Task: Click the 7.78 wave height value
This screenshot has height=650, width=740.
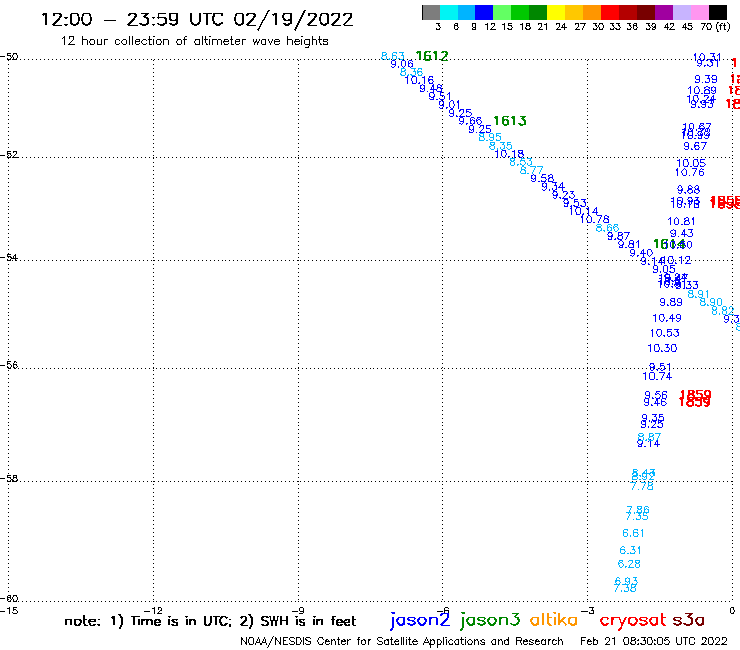Action: (642, 486)
